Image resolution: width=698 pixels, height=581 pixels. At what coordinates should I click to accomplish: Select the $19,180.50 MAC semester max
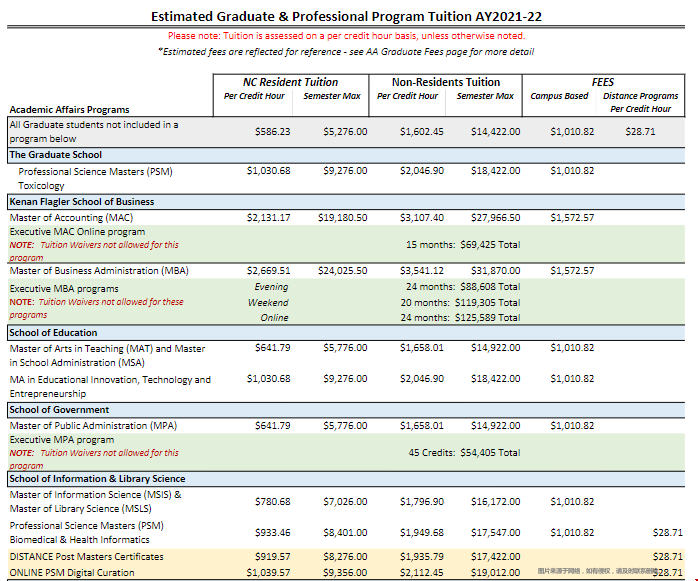click(342, 218)
